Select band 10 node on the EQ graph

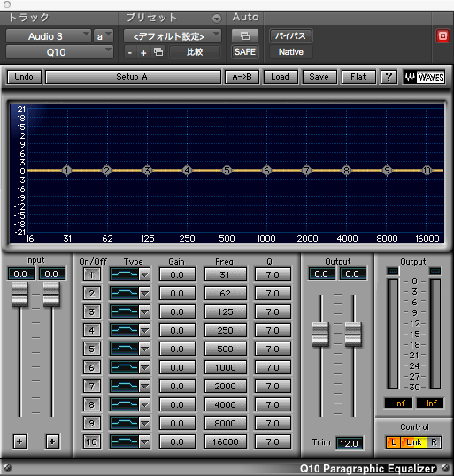tap(427, 170)
